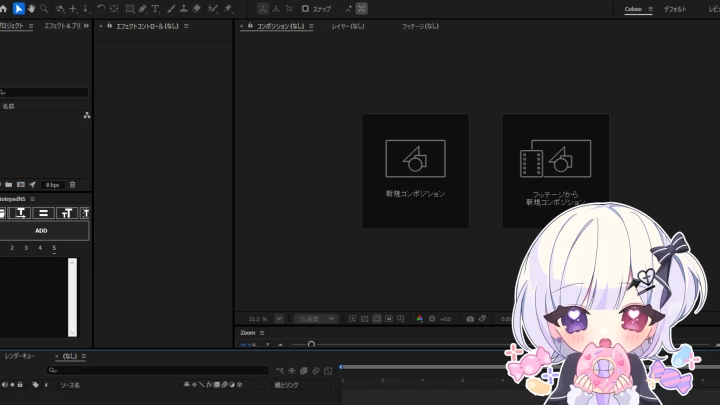Delete selected project item with trash icon
Viewport: 720px width, 405px height.
(x=72, y=185)
